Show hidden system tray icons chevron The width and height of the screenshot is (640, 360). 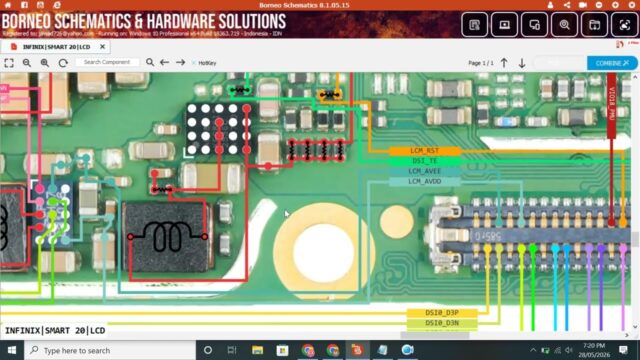pos(533,350)
